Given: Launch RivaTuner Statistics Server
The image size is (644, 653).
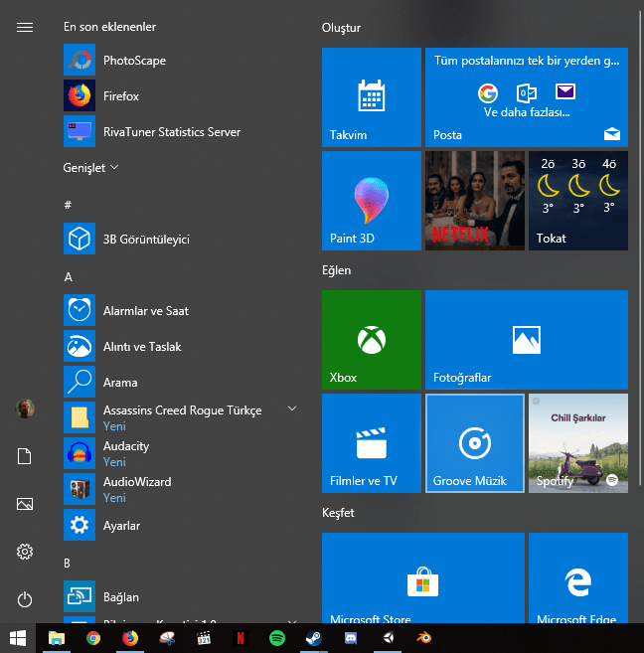Looking at the screenshot, I should 171,132.
